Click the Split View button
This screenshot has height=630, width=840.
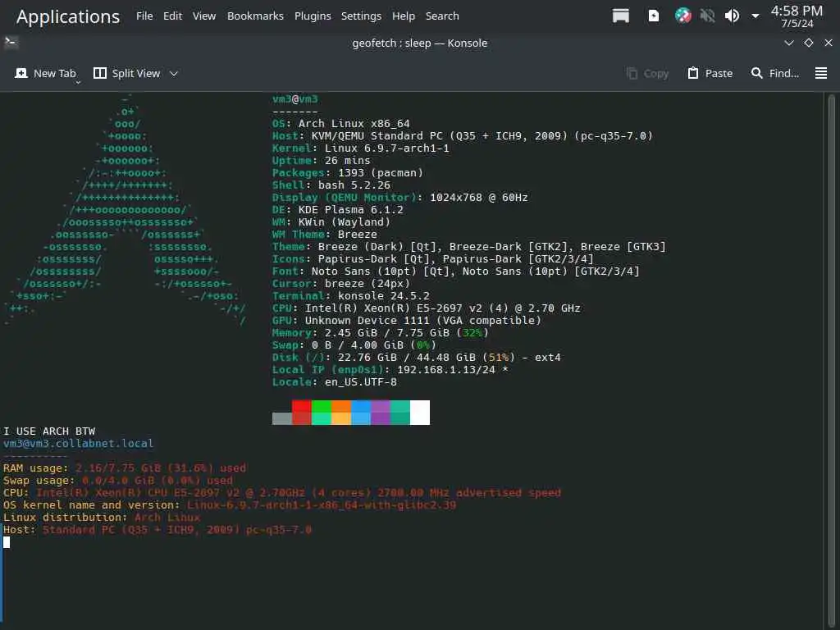[127, 73]
